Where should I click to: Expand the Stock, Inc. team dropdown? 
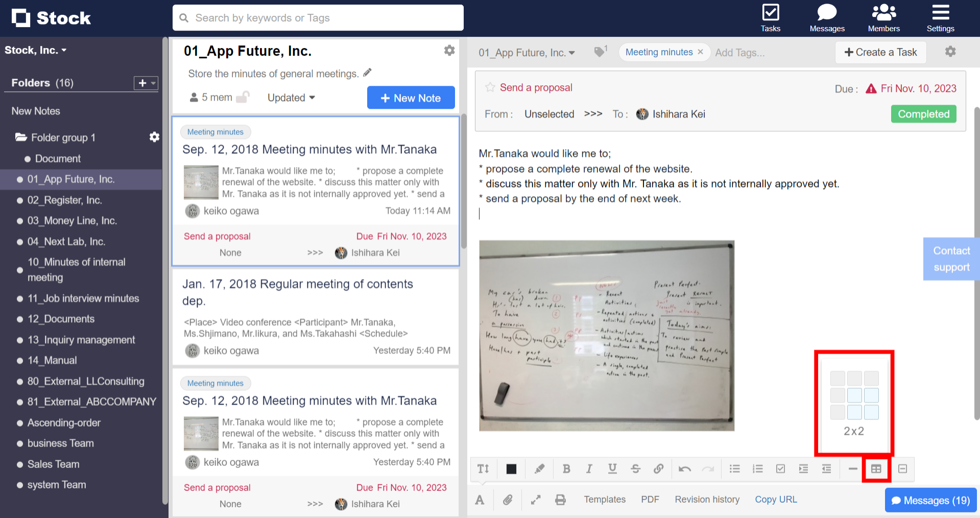click(35, 50)
